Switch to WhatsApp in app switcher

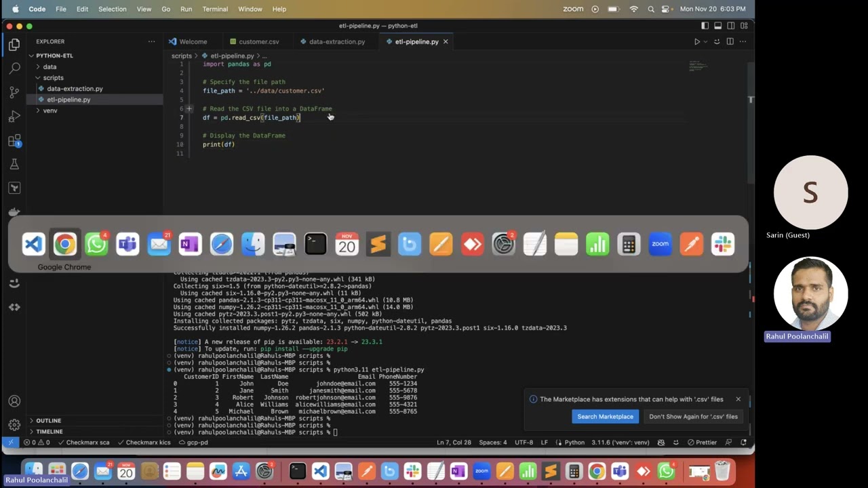pyautogui.click(x=96, y=244)
